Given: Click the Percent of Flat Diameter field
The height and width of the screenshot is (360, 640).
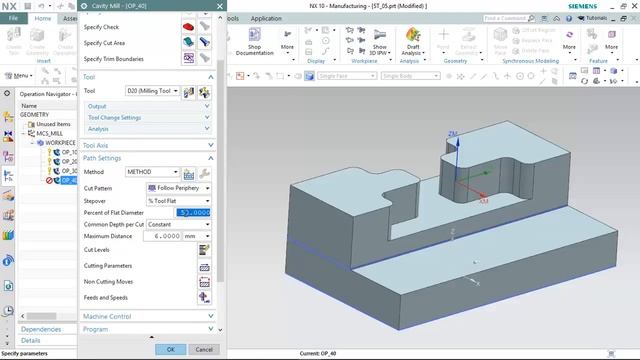Looking at the screenshot, I should coord(193,213).
